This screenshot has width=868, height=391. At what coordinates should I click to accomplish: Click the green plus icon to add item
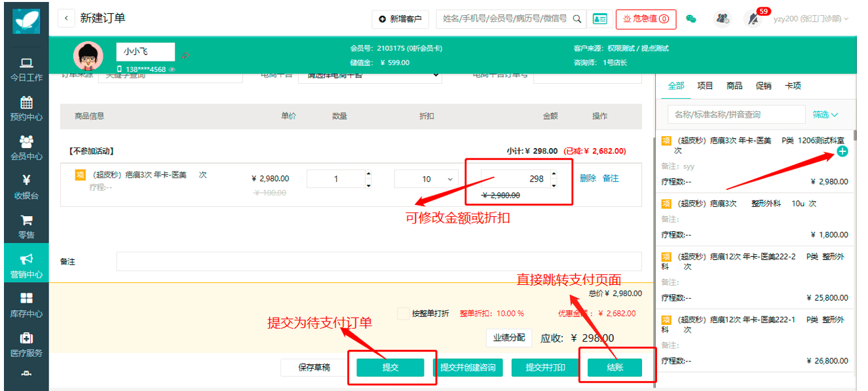coord(842,152)
